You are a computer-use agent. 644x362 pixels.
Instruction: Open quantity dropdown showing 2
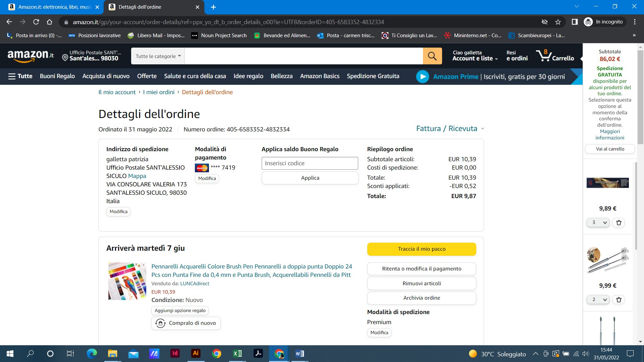(598, 300)
